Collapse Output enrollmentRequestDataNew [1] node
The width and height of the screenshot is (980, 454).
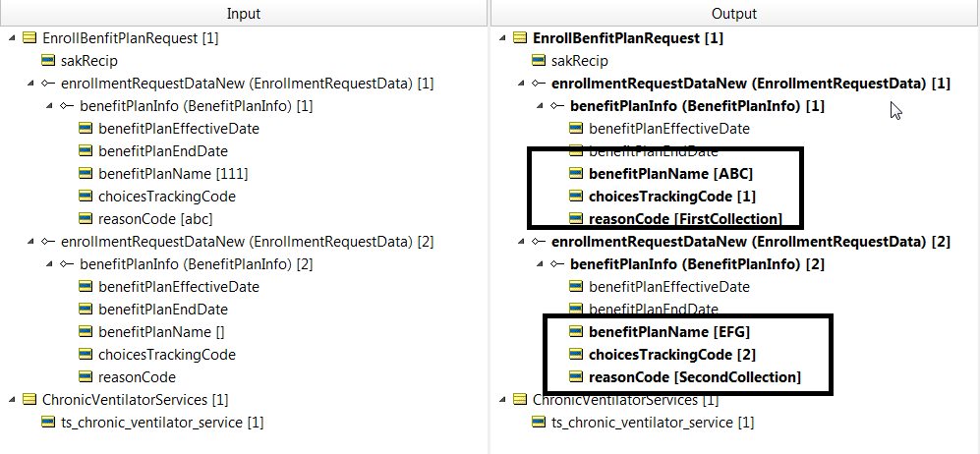[x=521, y=84]
